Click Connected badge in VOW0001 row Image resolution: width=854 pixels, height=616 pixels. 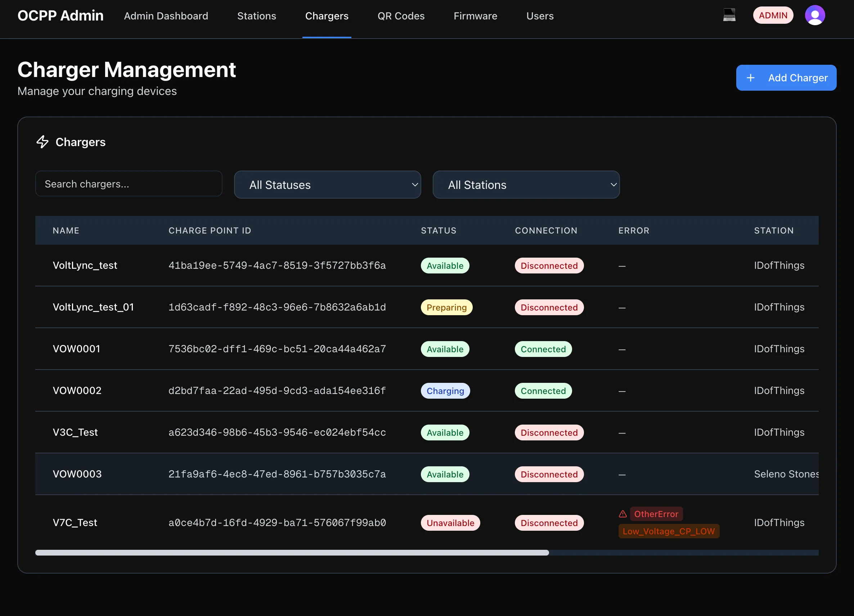pos(543,349)
